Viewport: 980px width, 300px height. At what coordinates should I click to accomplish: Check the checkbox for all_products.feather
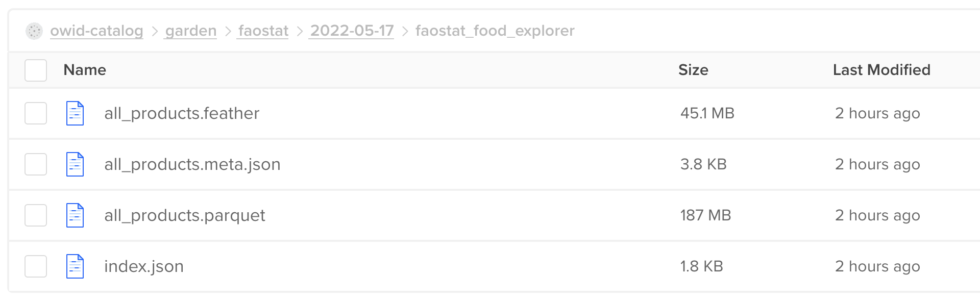[35, 113]
